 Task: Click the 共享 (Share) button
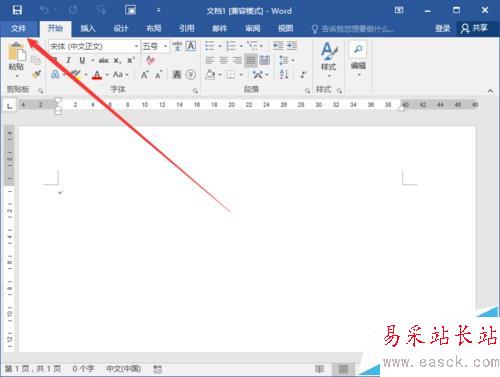(x=475, y=28)
